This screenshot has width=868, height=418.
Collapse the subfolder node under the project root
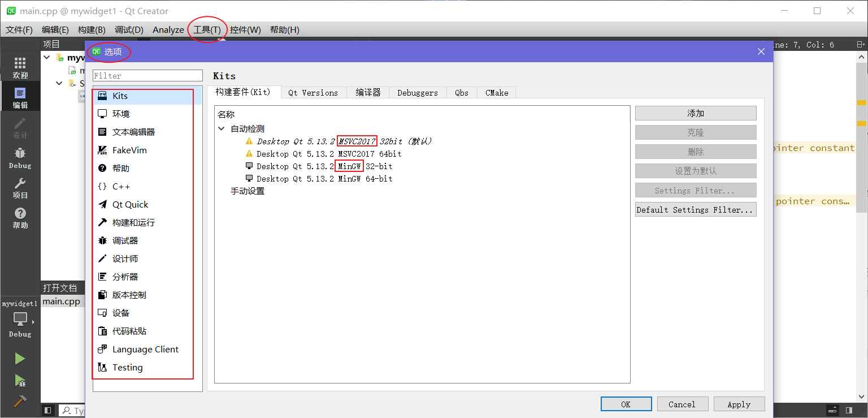point(59,83)
